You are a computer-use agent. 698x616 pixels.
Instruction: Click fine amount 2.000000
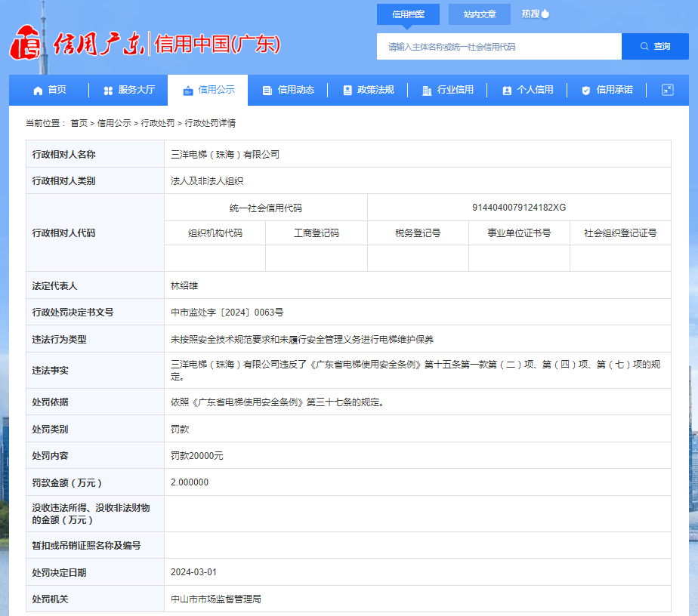190,482
